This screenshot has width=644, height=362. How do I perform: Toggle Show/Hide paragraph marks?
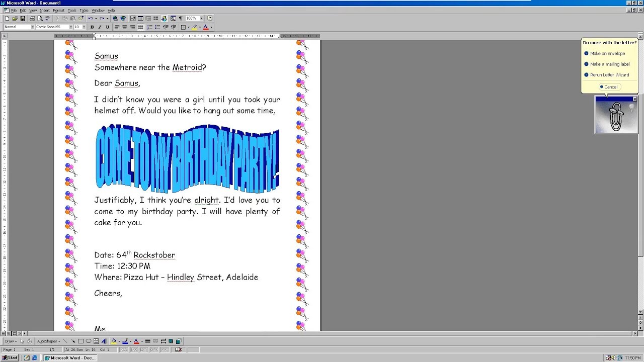pos(181,19)
